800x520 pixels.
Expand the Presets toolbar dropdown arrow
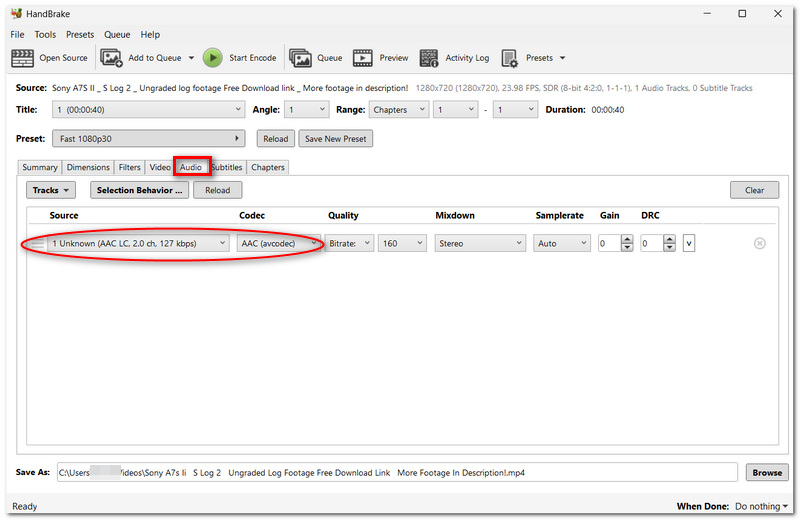coord(562,58)
